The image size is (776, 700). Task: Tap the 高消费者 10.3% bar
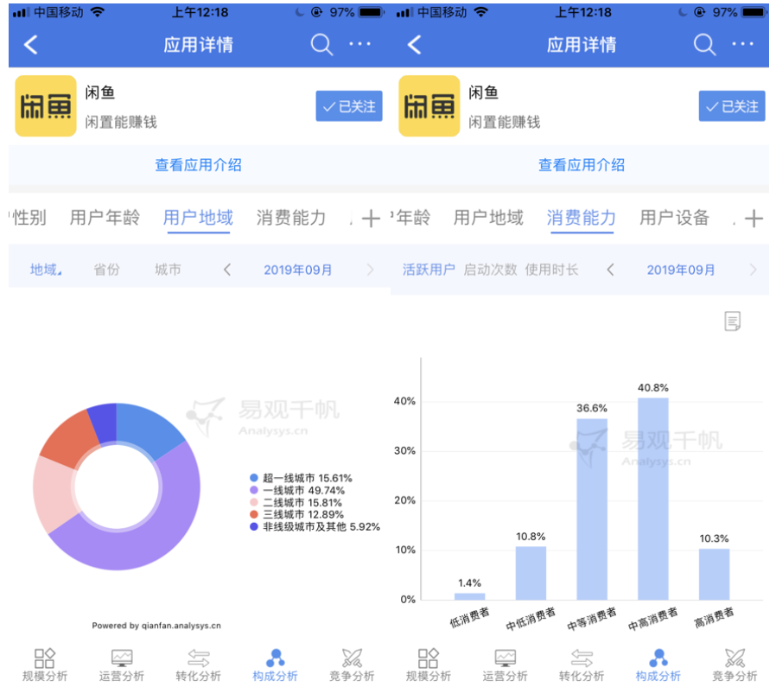coord(714,574)
